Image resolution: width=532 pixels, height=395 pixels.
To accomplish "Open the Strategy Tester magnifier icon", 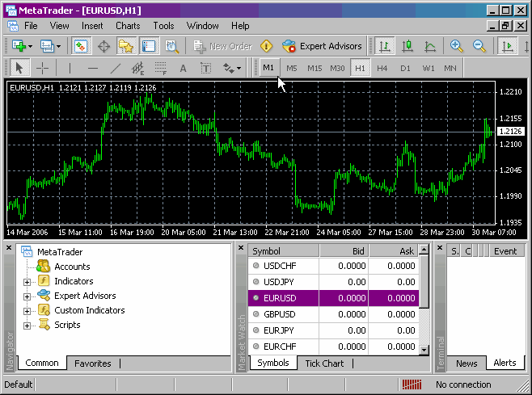I will [171, 46].
